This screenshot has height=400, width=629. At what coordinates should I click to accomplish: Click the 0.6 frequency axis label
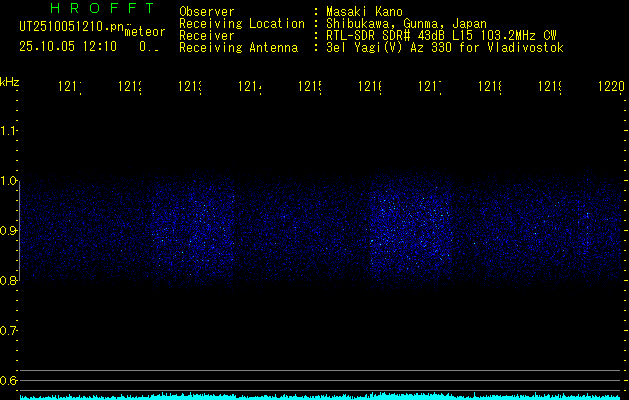pos(8,380)
